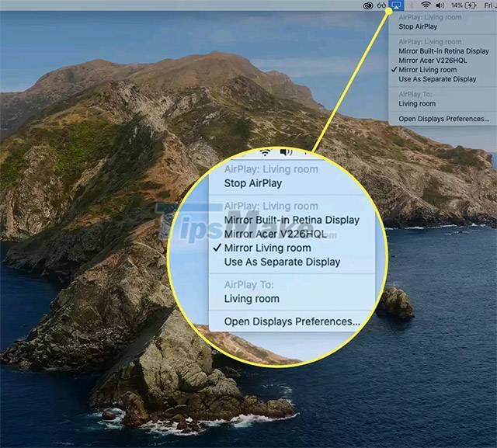Open the Creative Cloud menu bar icon
The width and height of the screenshot is (497, 448).
click(367, 5)
